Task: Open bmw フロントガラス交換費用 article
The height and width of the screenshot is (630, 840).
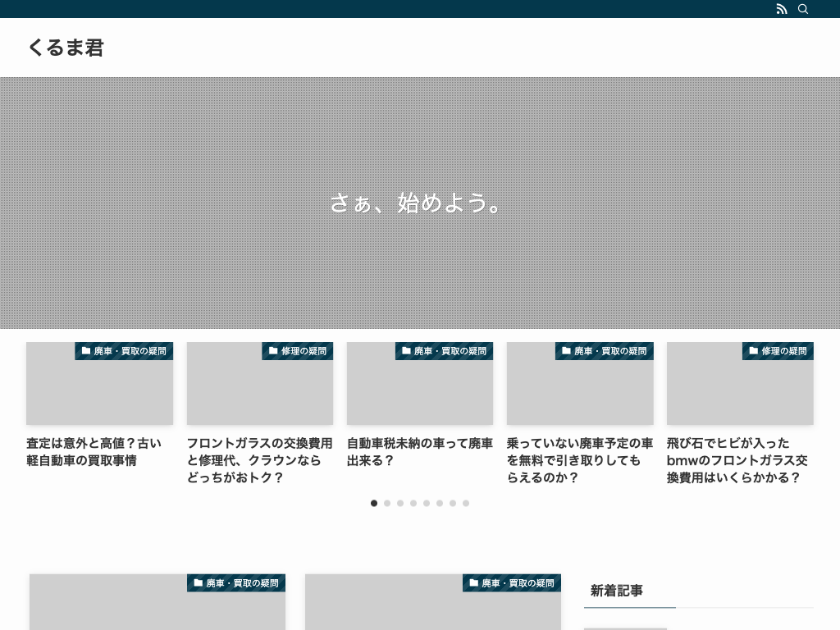Action: point(737,460)
